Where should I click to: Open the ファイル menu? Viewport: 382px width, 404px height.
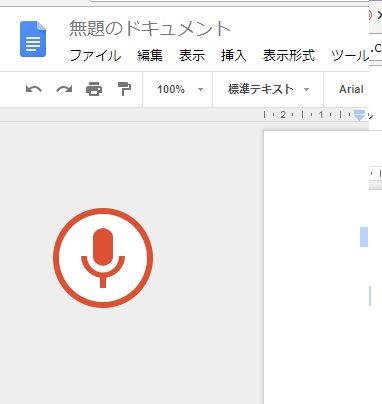95,55
